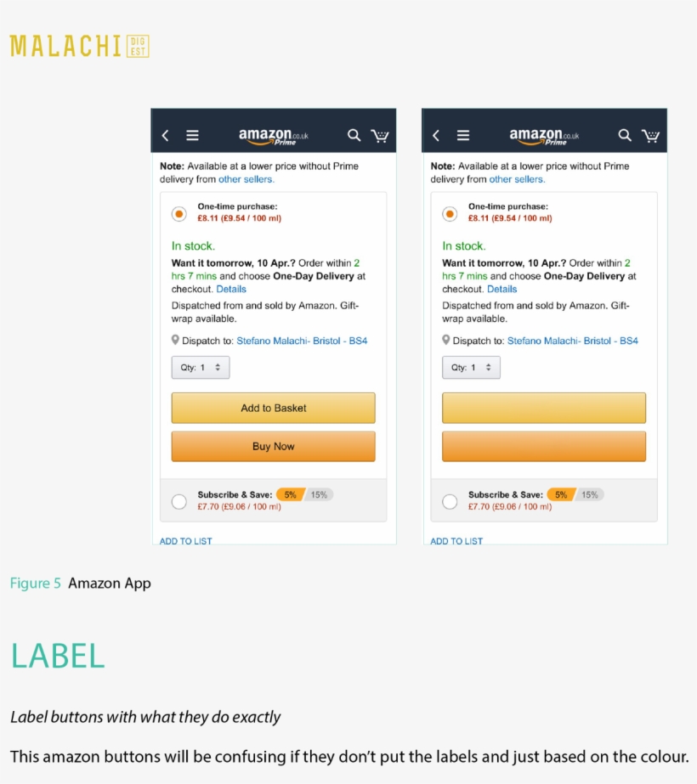The width and height of the screenshot is (697, 784).
Task: Select the 15% tab in Subscribe & Save
Action: click(x=320, y=494)
